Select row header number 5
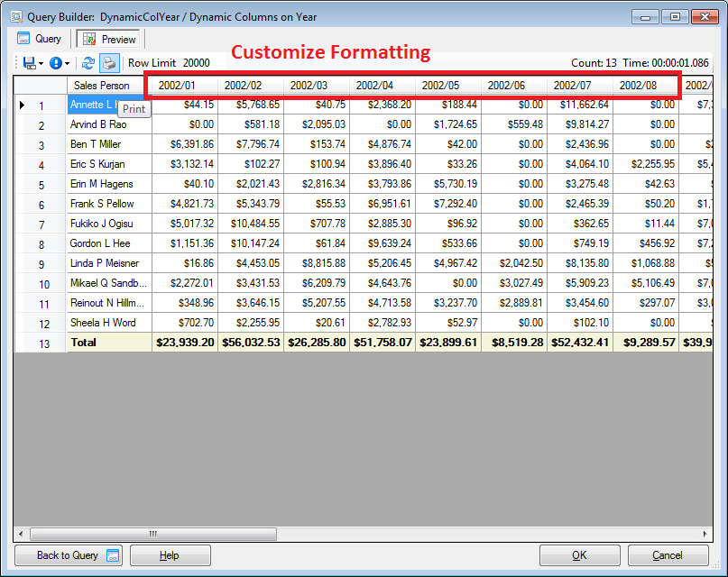This screenshot has height=577, width=728. pos(41,185)
